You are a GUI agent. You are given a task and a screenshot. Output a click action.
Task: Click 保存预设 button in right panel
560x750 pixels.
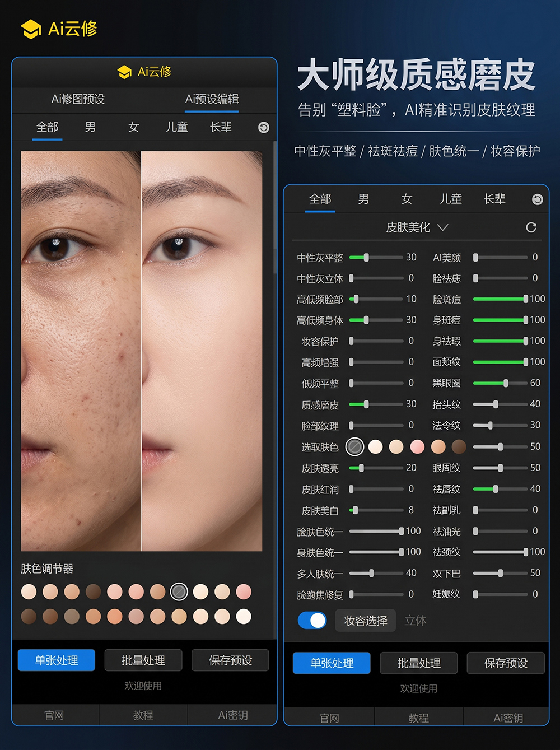(506, 663)
